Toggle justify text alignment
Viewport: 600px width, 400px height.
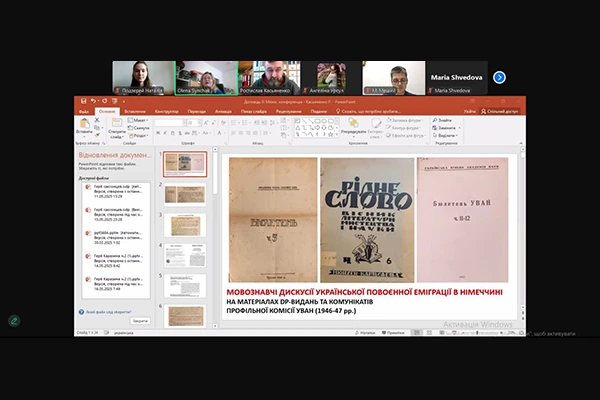(255, 133)
